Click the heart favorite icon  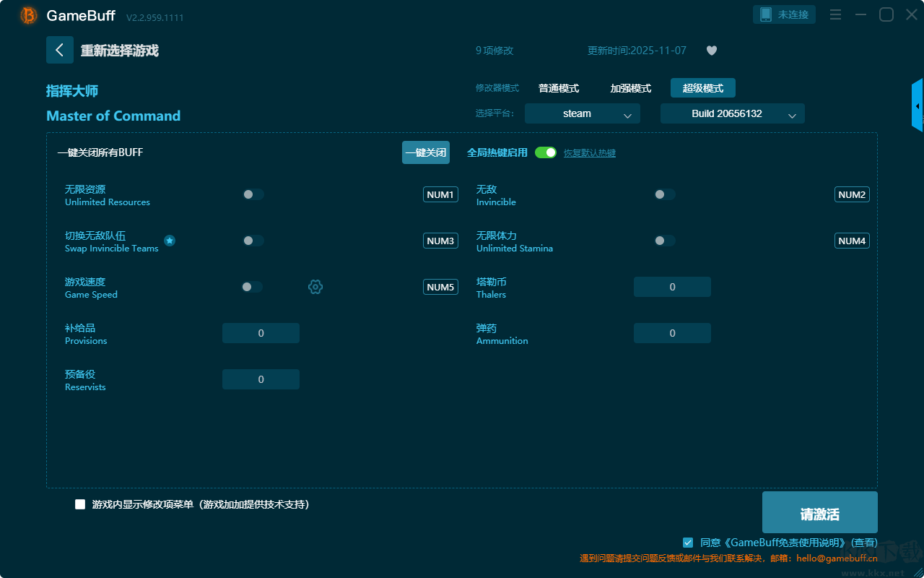[712, 51]
